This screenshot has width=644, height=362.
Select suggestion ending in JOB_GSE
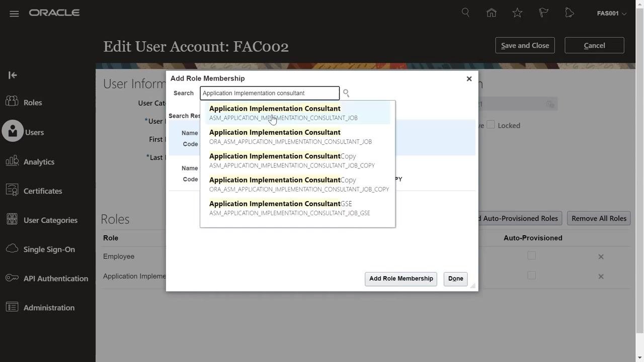pos(297,208)
